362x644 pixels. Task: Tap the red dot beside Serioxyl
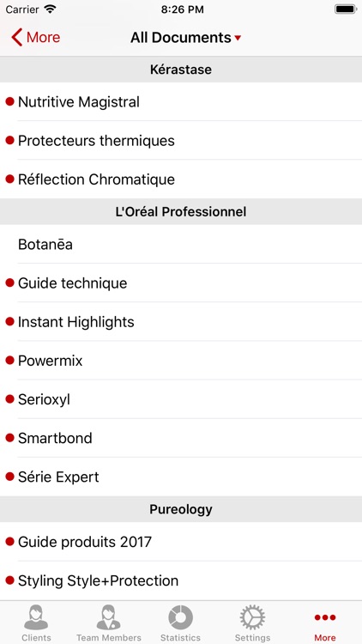coord(9,398)
